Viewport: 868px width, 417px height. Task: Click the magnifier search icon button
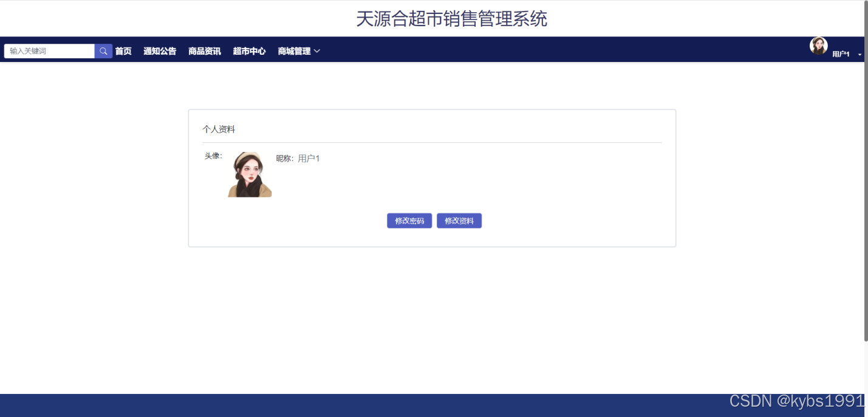tap(103, 51)
